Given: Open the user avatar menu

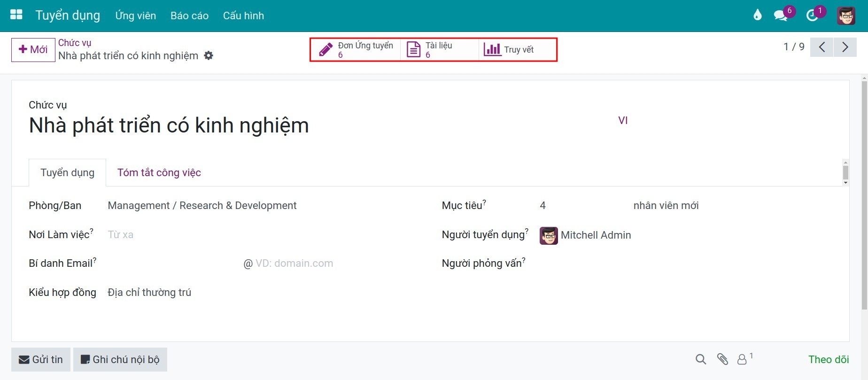Looking at the screenshot, I should tap(846, 16).
